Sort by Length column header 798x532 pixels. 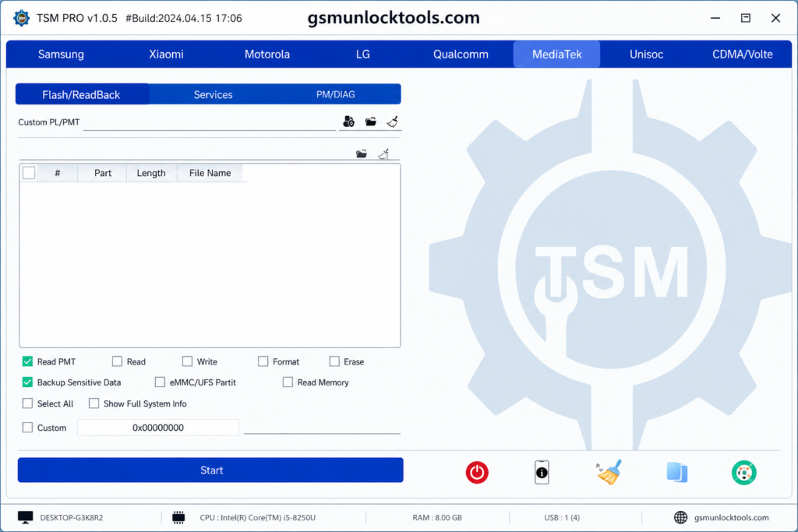151,173
